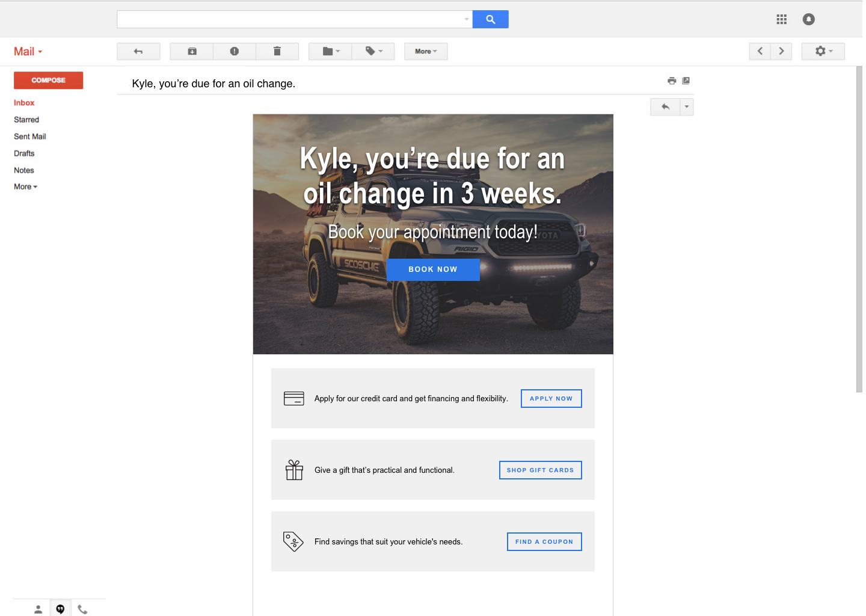Click the BOOK NOW button
This screenshot has width=866, height=616.
(433, 269)
